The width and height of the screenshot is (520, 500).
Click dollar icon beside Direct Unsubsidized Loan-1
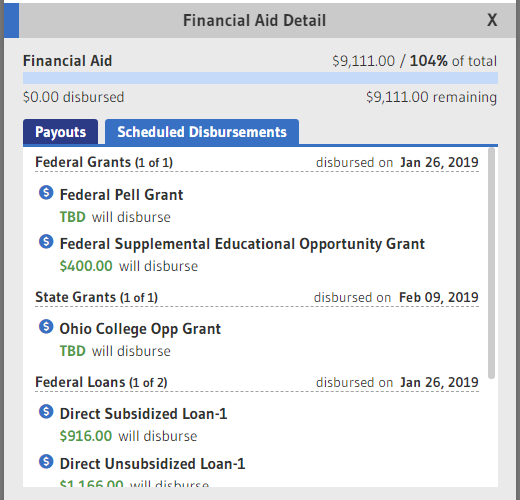[x=46, y=461]
